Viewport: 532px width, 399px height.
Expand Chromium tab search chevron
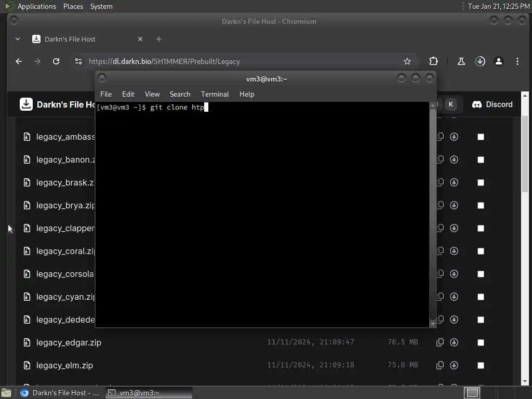click(x=18, y=39)
